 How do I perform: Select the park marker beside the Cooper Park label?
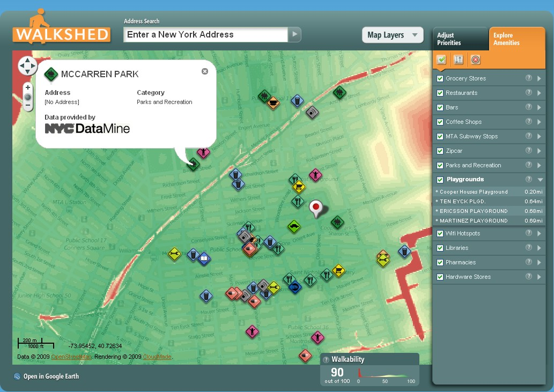tap(337, 222)
